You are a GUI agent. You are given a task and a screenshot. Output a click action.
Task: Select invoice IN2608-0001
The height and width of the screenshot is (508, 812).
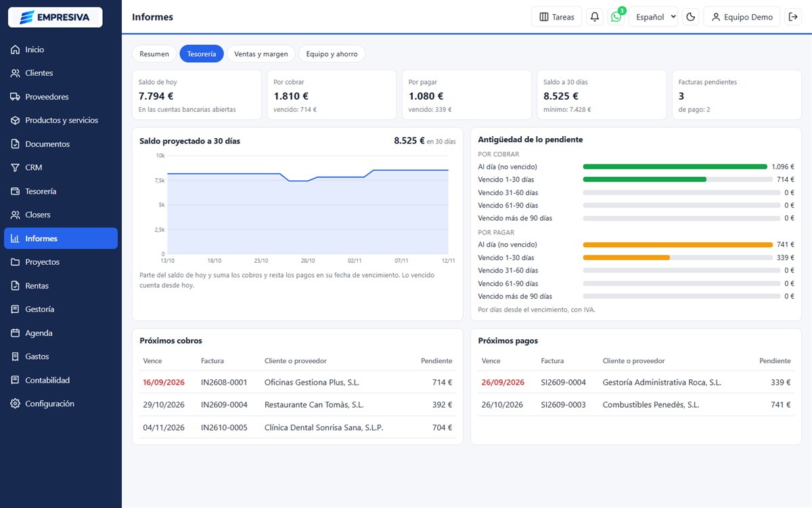click(x=224, y=383)
